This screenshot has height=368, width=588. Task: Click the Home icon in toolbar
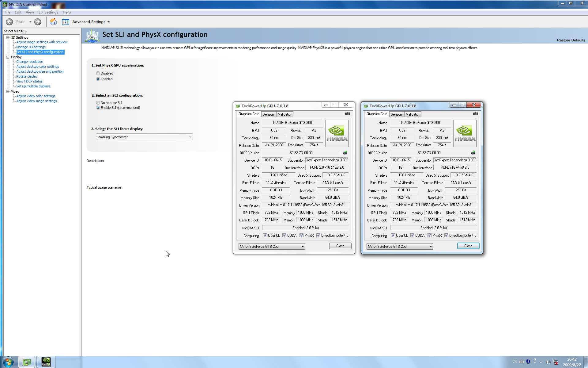[x=53, y=21]
